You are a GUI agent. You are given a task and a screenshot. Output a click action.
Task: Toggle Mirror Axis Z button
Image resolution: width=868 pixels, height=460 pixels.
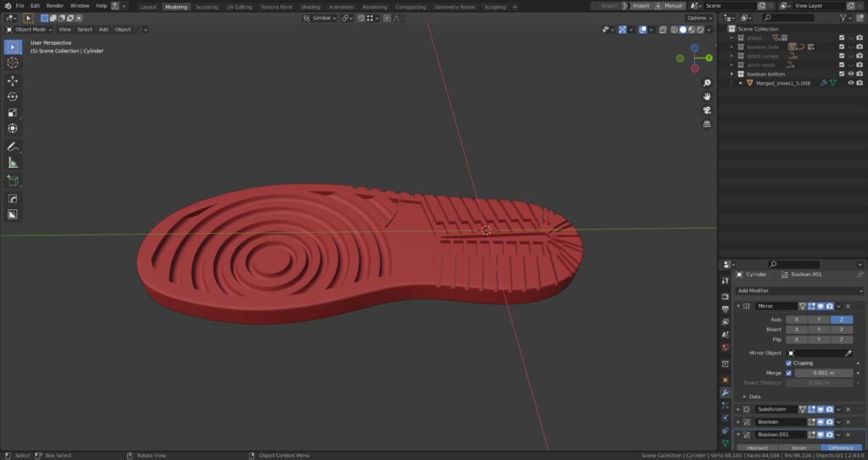pos(842,319)
